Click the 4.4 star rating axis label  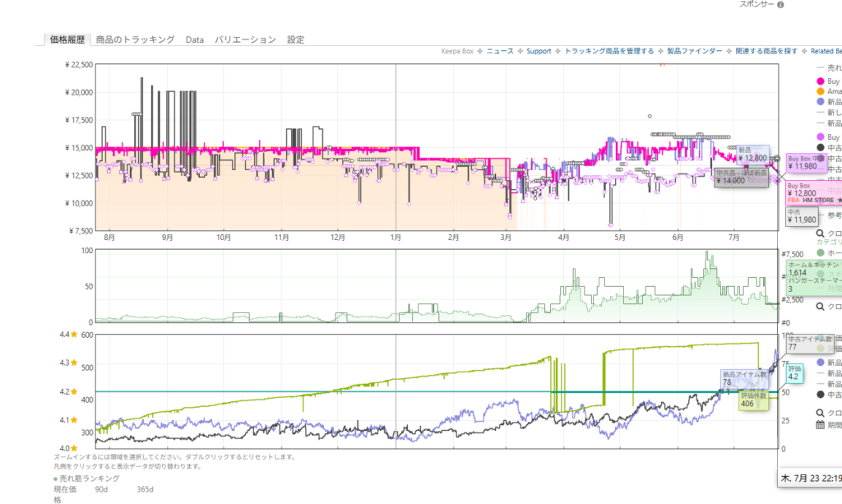coord(68,335)
